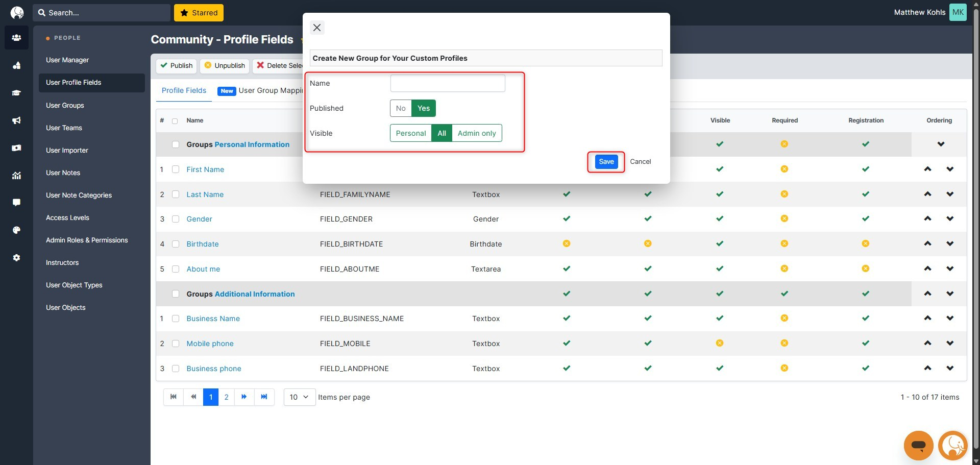Viewport: 980px width, 465px height.
Task: Move the Gender field up in ordering
Action: point(927,219)
